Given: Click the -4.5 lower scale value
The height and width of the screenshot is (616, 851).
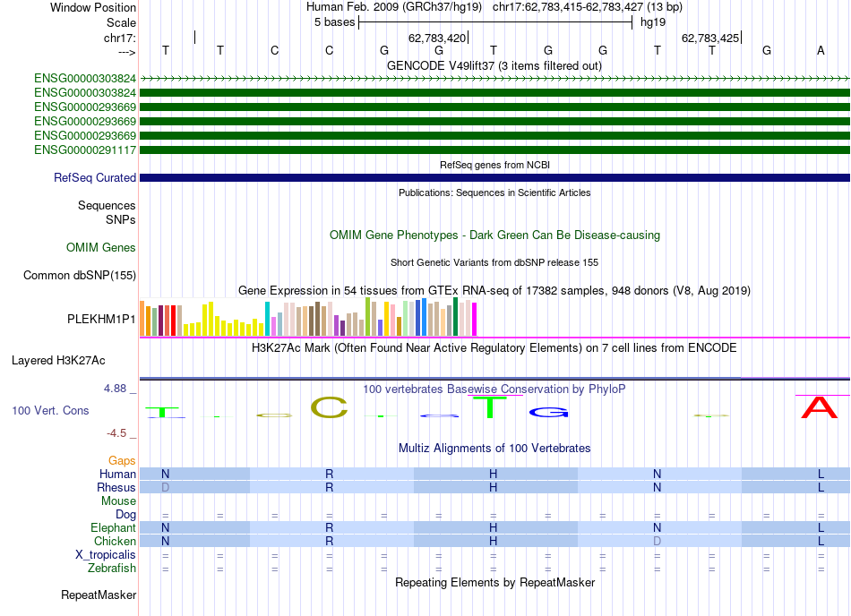Looking at the screenshot, I should [x=116, y=432].
